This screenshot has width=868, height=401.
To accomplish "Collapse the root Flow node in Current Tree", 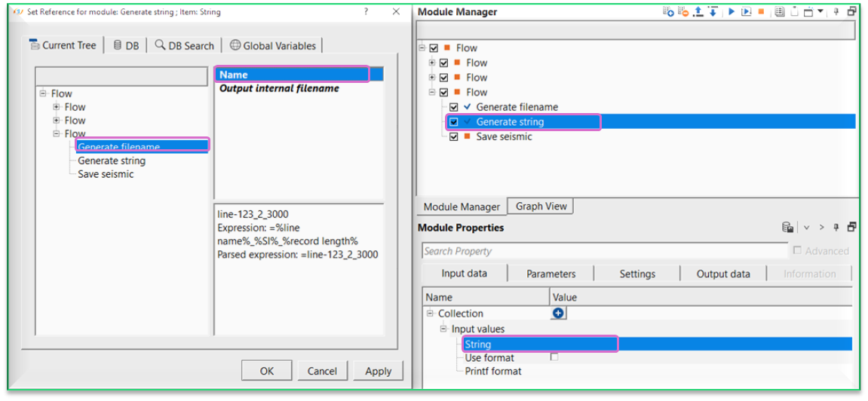I will pos(43,93).
